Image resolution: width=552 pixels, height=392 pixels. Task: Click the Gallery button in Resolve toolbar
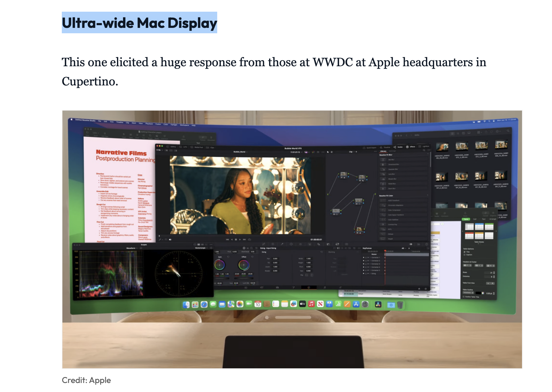pos(171,147)
